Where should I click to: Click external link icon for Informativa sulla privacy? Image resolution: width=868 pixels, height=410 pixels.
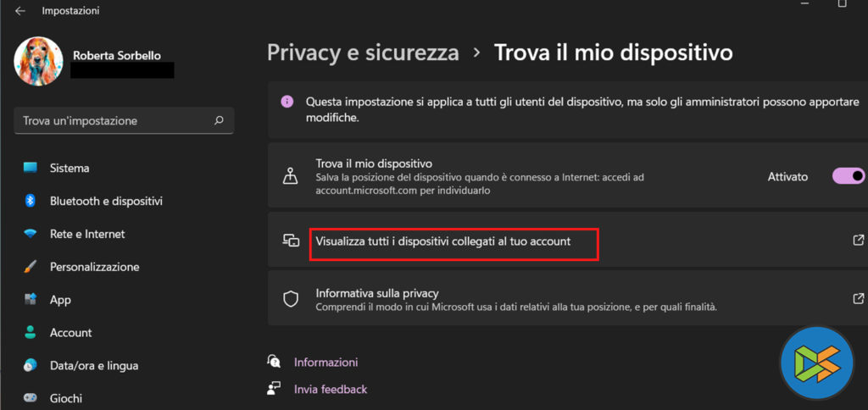coord(858,298)
